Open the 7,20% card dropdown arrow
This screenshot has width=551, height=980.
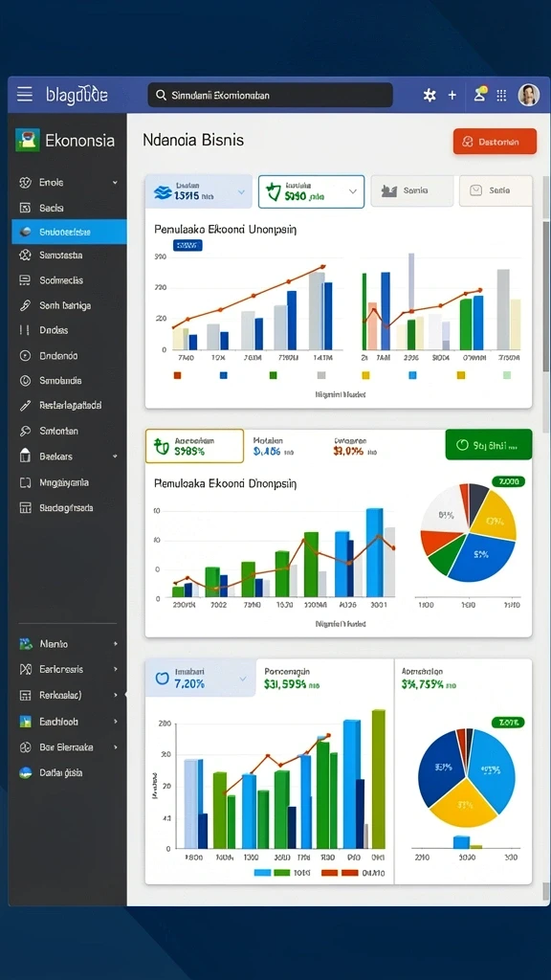[242, 679]
